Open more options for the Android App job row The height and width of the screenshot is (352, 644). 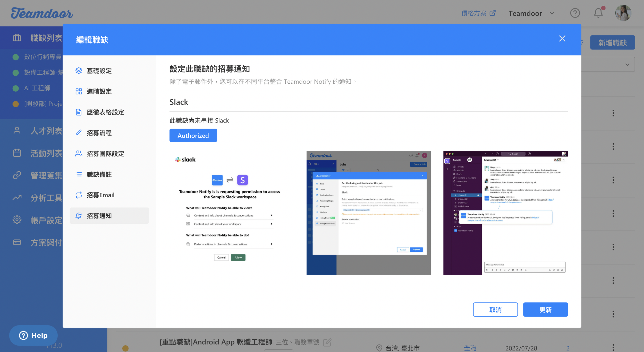(x=613, y=348)
